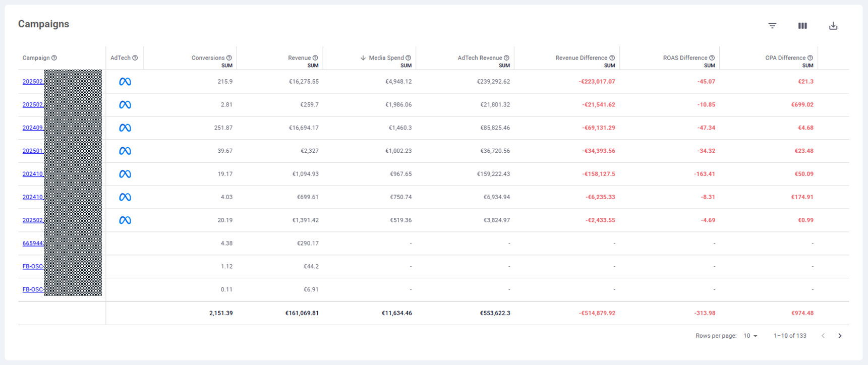Click the -€69,131.29 Revenue Difference cell
The width and height of the screenshot is (868, 365).
(x=599, y=128)
